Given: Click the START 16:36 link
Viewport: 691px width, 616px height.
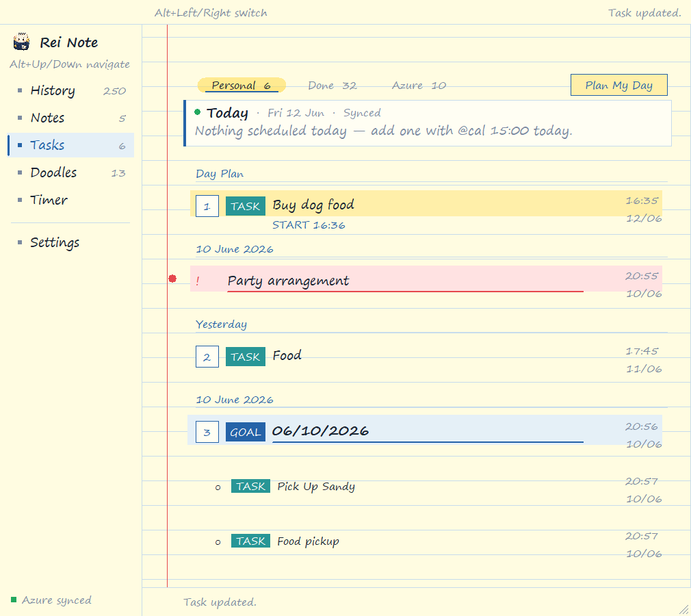Looking at the screenshot, I should click(x=309, y=225).
